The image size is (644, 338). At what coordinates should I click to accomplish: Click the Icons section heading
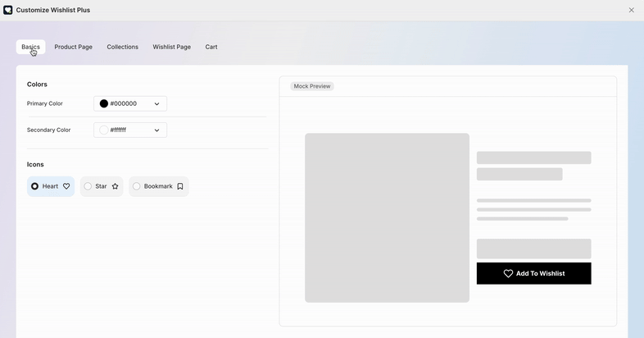(x=35, y=164)
